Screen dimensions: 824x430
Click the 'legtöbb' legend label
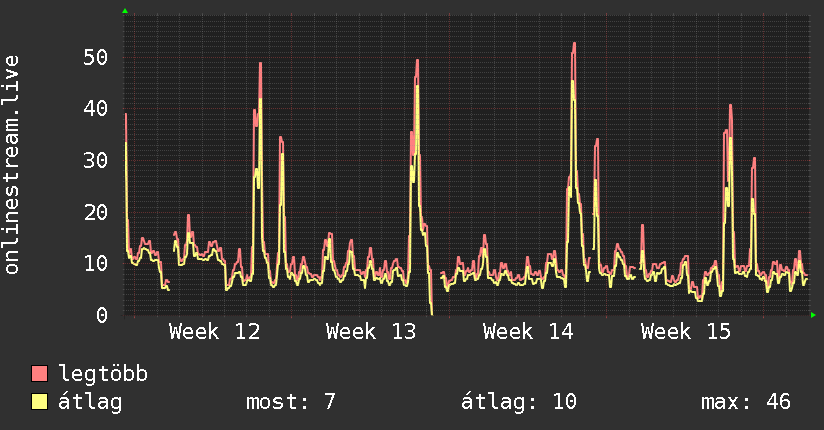click(x=103, y=373)
